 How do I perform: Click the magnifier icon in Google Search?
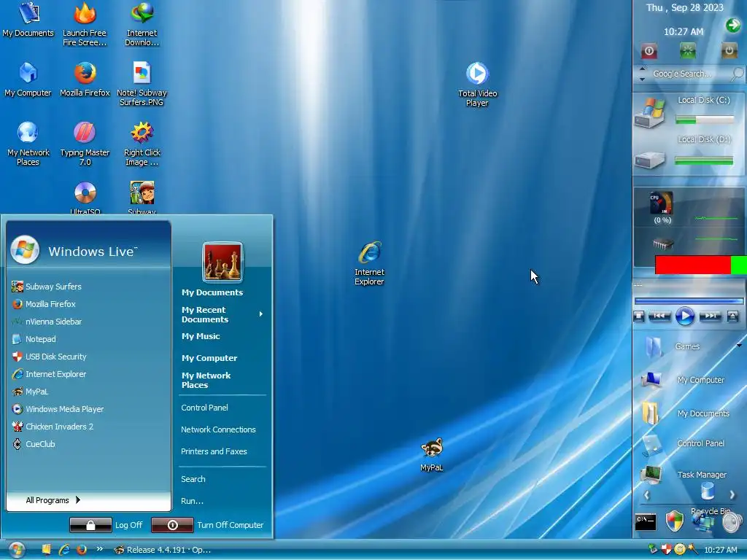[x=737, y=74]
